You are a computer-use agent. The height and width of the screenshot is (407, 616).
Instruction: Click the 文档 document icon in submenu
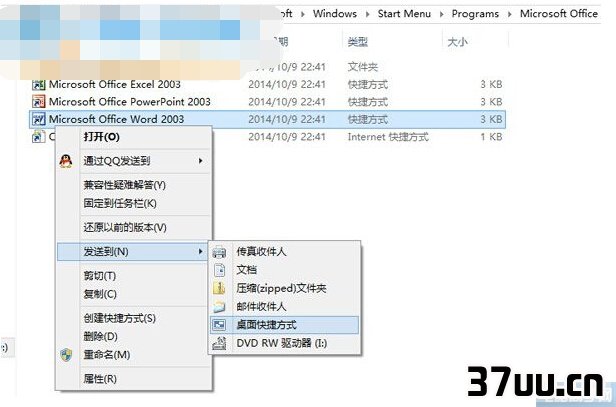click(219, 270)
